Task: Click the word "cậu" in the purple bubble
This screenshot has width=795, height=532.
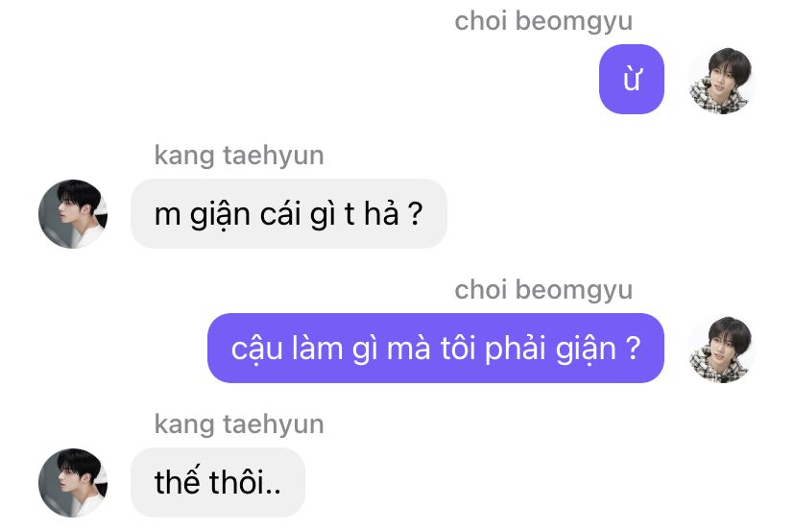Action: [x=257, y=349]
